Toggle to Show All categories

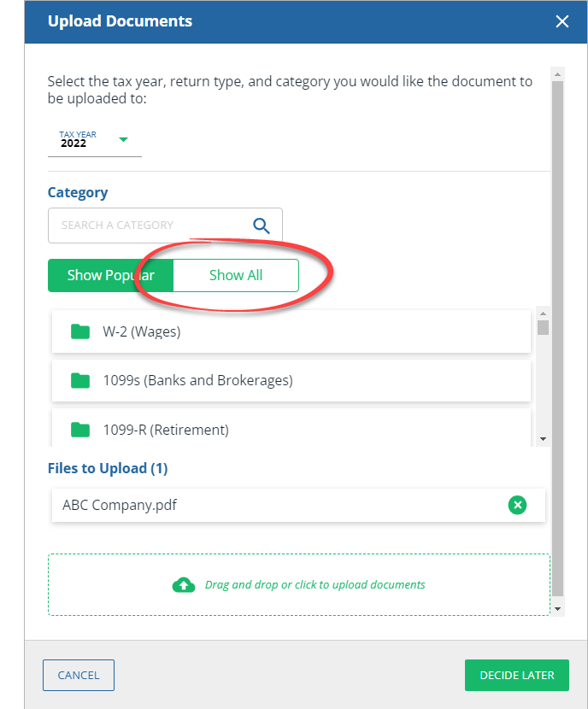[x=236, y=276]
